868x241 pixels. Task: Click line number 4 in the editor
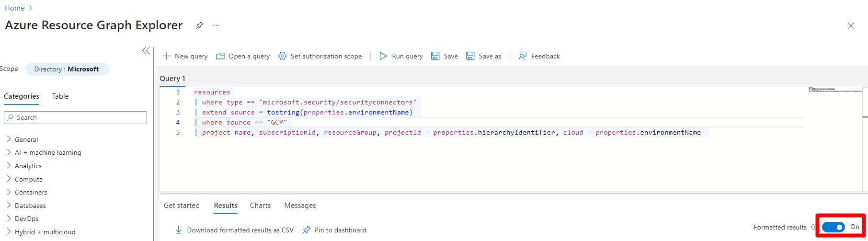178,122
